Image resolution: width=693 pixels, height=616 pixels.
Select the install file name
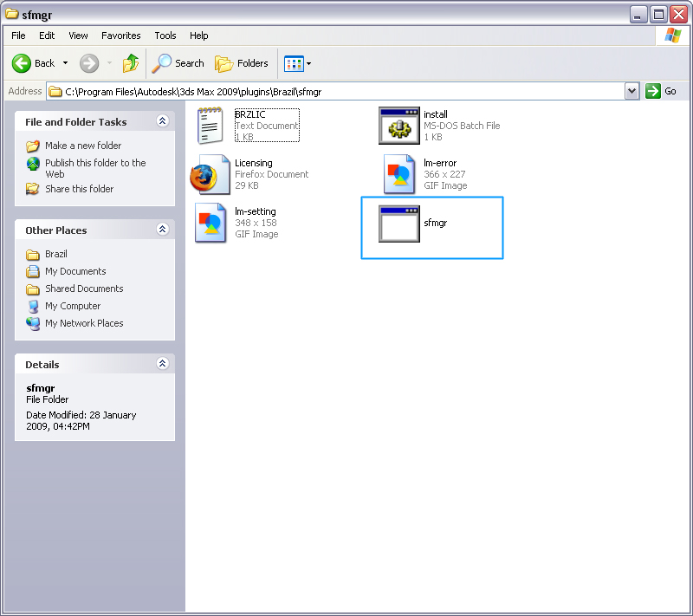(436, 114)
